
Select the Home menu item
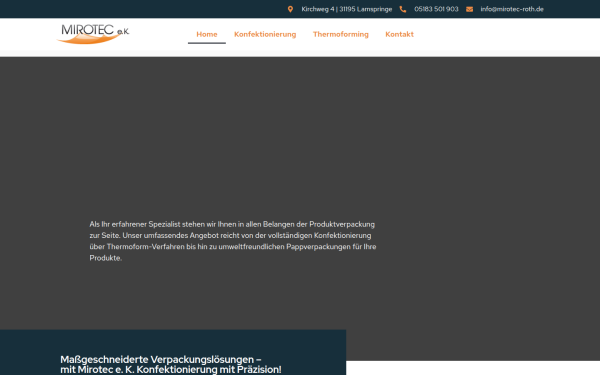point(207,34)
